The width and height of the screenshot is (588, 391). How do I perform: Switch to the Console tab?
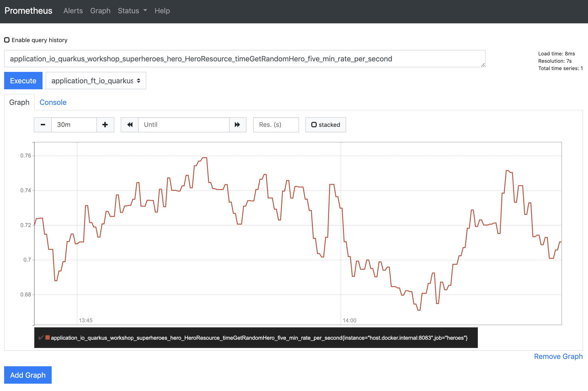pyautogui.click(x=53, y=102)
